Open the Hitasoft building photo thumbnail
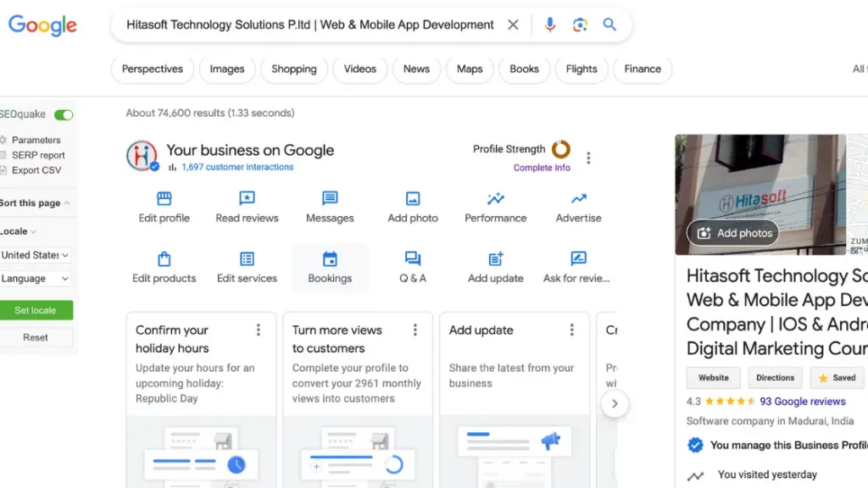The image size is (868, 488). click(x=760, y=194)
